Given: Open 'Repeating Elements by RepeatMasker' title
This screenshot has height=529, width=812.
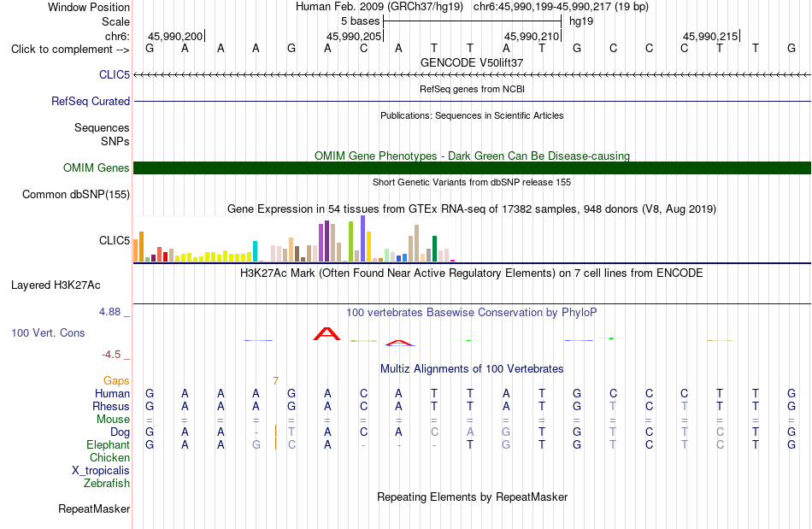Looking at the screenshot, I should coord(473,497).
